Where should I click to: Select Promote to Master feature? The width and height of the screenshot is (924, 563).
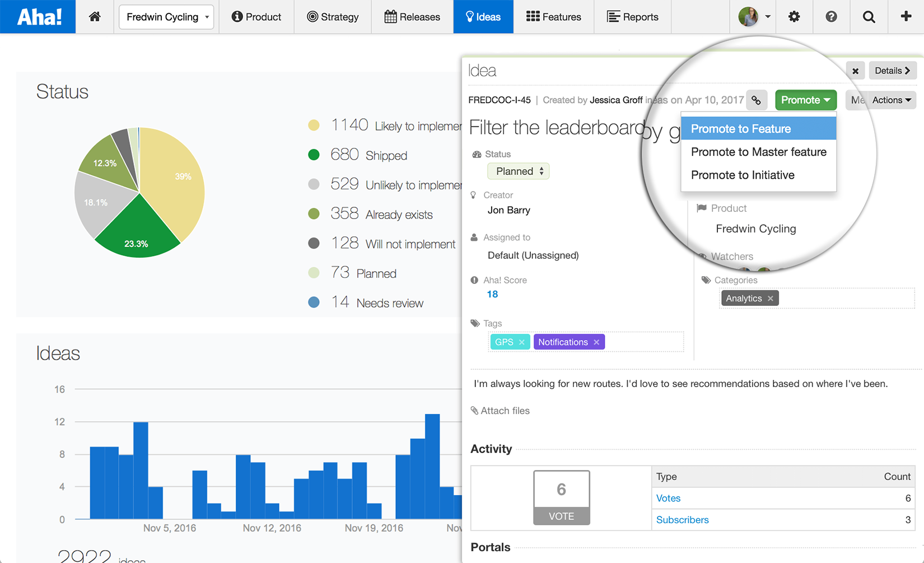tap(758, 151)
